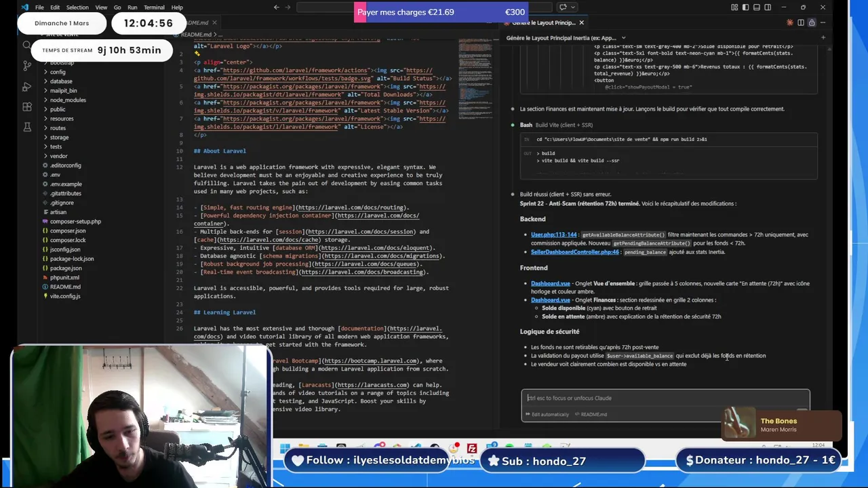Toggle the Primary Side Bar icon
Screen dimensions: 868x488
click(x=745, y=7)
